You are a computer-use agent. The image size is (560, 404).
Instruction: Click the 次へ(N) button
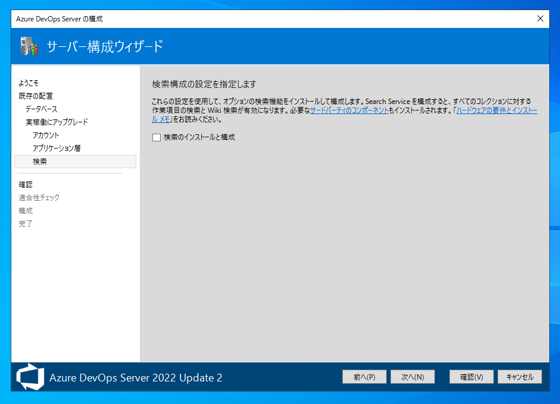(412, 377)
